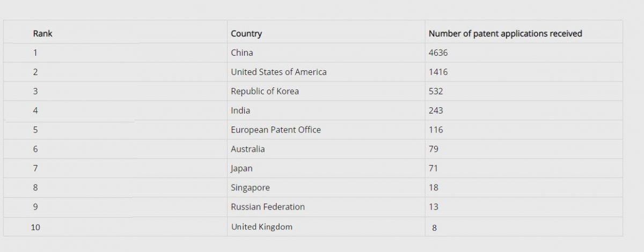Viewport: 644px width, 252px height.
Task: Select the European Patent Office cell
Action: click(x=275, y=130)
